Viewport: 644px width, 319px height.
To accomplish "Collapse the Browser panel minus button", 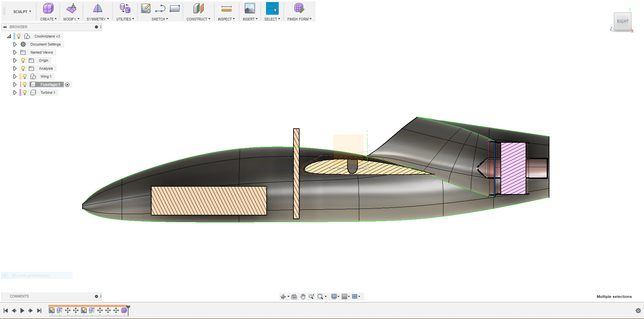I will tap(96, 27).
